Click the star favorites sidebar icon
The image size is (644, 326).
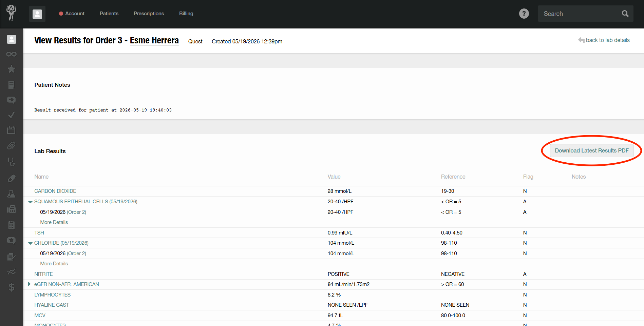[11, 69]
